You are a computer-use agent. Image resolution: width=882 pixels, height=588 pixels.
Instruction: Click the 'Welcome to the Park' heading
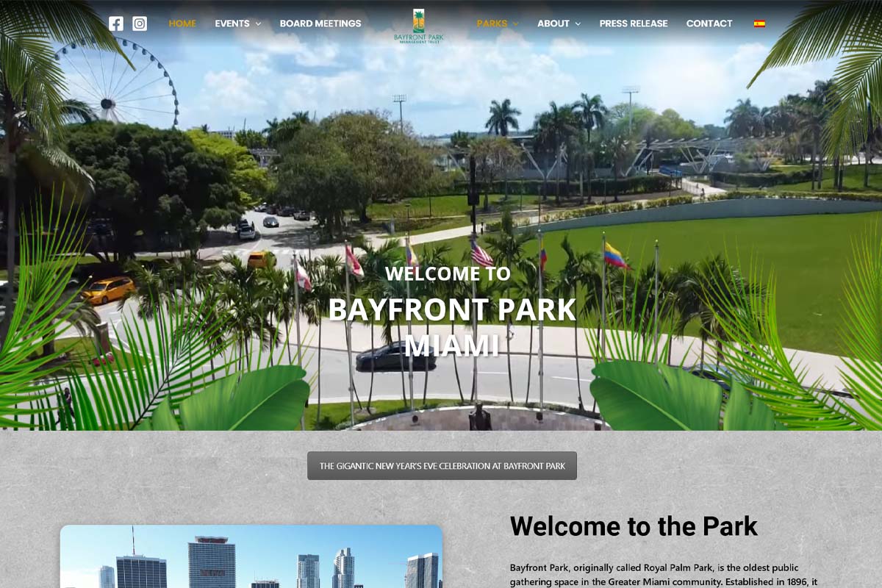point(634,526)
